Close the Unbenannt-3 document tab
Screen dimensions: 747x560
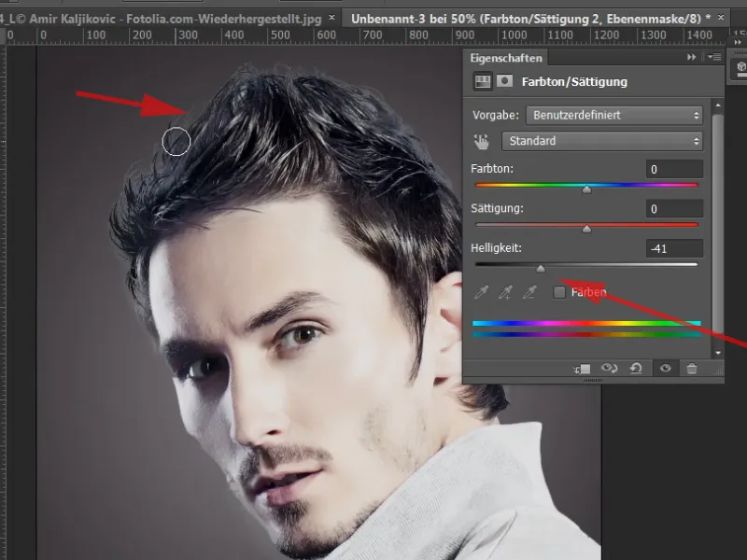(x=721, y=18)
